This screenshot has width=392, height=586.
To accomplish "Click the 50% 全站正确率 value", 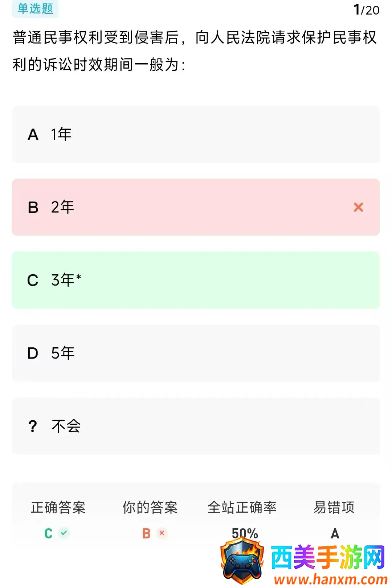I will (x=245, y=533).
